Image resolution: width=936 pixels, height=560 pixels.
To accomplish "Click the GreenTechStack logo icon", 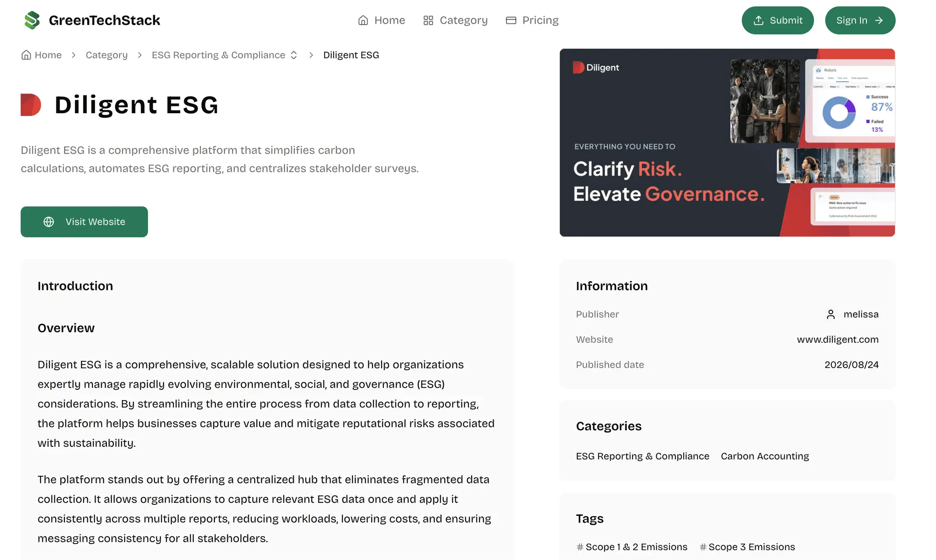I will pyautogui.click(x=32, y=20).
